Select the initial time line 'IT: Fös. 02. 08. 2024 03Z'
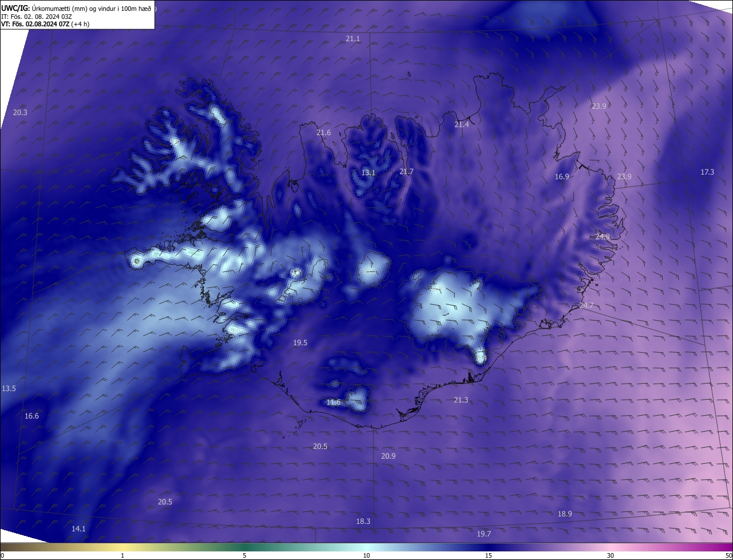This screenshot has width=733, height=560. click(x=37, y=16)
